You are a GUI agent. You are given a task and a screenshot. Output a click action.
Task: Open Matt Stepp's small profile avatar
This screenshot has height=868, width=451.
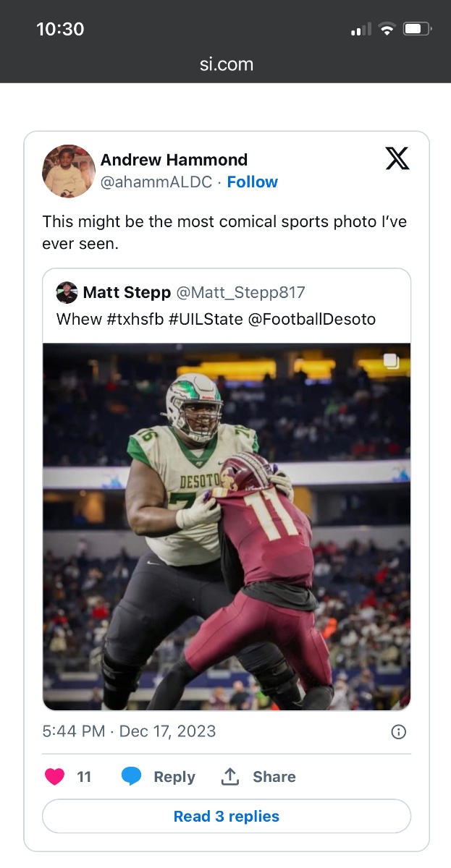(67, 292)
